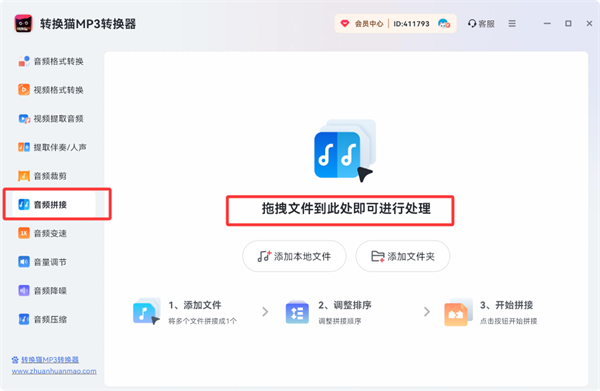The image size is (600, 391).
Task: Select 提取伴奏/人声 sidebar item
Action: [51, 147]
